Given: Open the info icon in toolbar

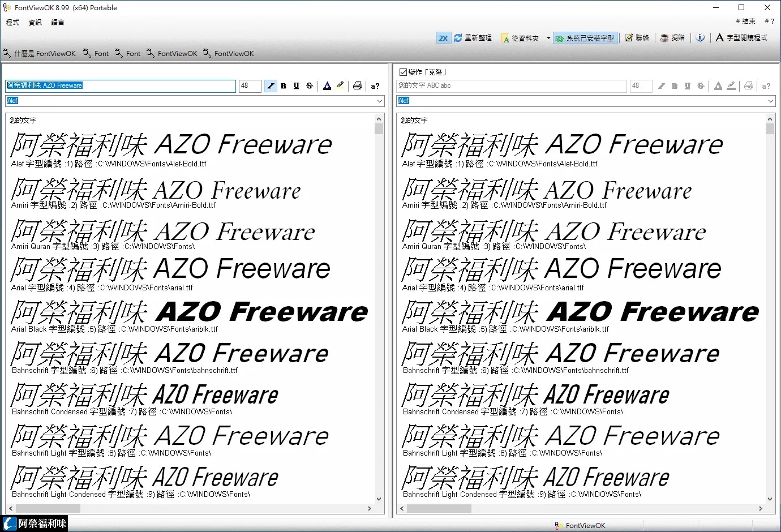Looking at the screenshot, I should [700, 38].
